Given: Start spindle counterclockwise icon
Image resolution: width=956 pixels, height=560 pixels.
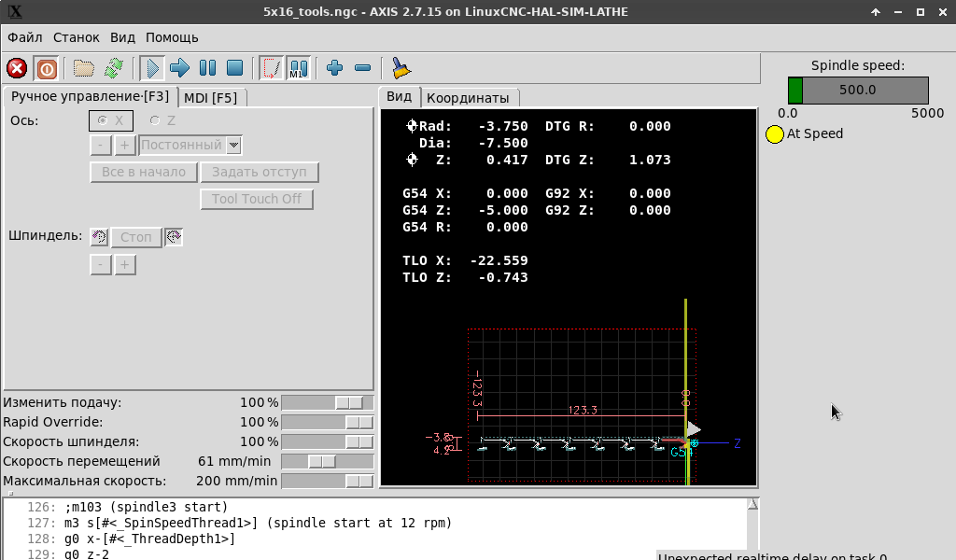Looking at the screenshot, I should tap(99, 237).
